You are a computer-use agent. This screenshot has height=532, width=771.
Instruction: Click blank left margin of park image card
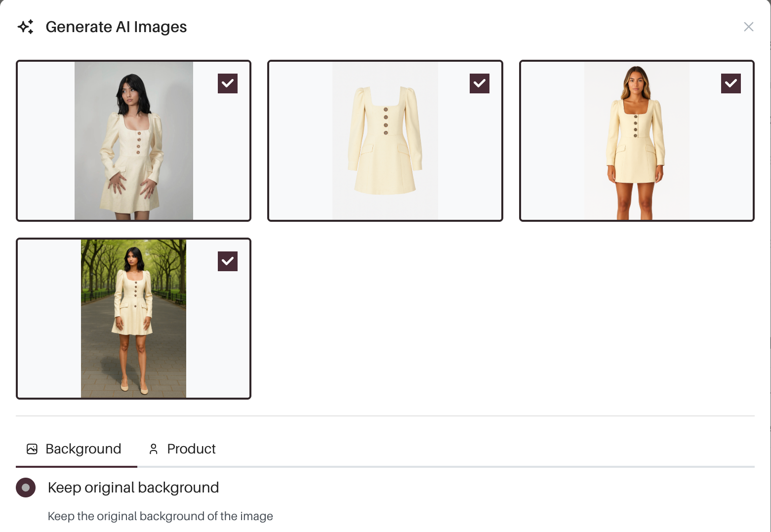(x=49, y=319)
